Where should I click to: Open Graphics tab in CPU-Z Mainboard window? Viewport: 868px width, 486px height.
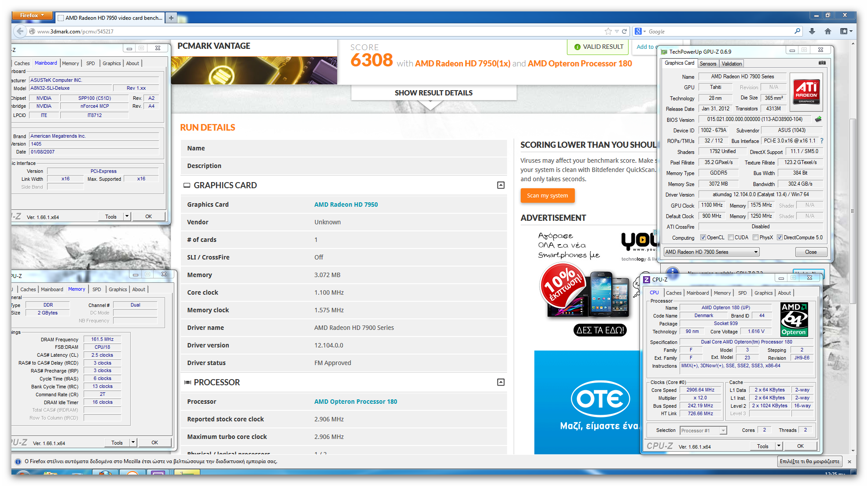[111, 63]
